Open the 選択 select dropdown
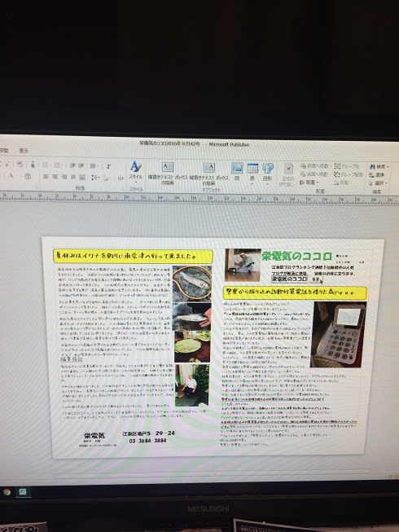399x532 pixels. pos(378,183)
